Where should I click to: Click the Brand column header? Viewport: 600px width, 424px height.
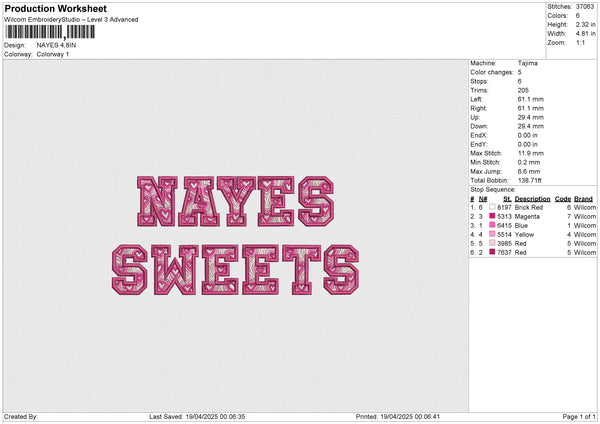pyautogui.click(x=584, y=198)
